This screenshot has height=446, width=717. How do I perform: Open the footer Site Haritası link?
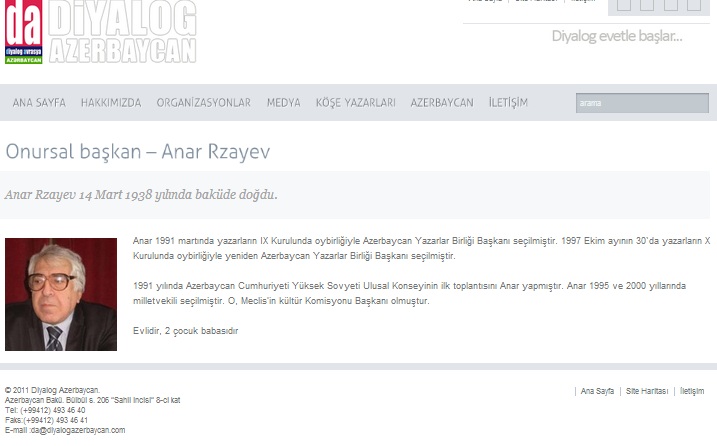647,391
